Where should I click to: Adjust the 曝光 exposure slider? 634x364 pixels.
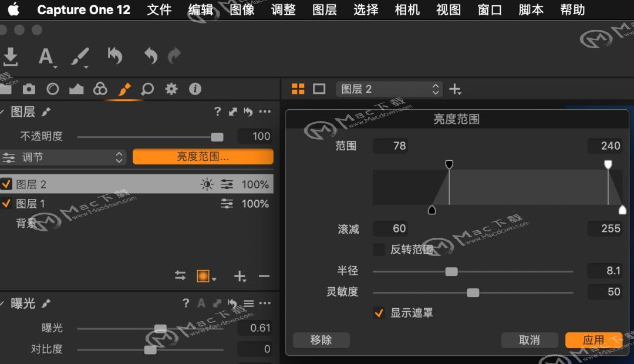pos(160,329)
